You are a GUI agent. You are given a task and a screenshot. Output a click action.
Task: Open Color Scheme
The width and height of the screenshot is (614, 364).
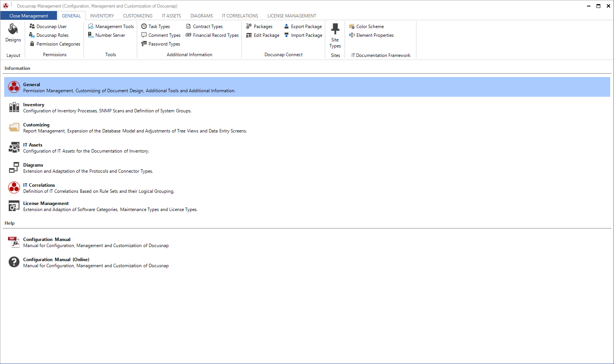tap(366, 27)
